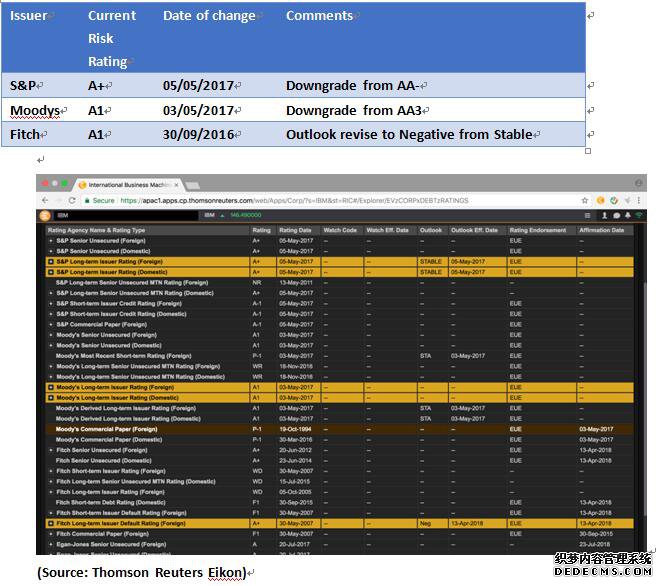Image resolution: width=663 pixels, height=586 pixels.
Task: Open the Eikon notifications bell
Action: [x=628, y=216]
